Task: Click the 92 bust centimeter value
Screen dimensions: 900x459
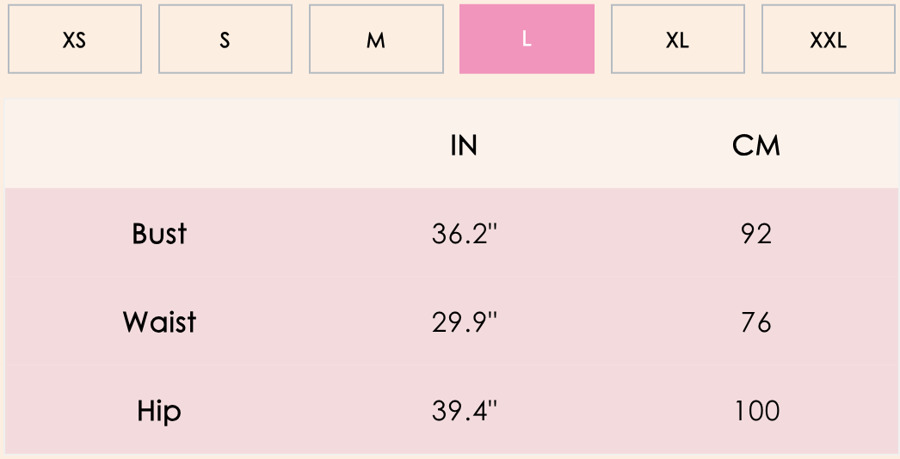Action: pyautogui.click(x=756, y=234)
